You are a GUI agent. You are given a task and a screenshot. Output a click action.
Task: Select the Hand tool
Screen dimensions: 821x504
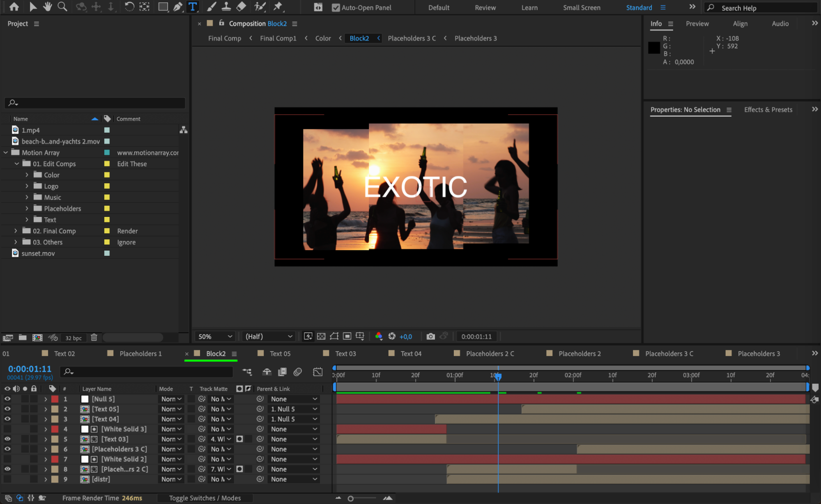coord(47,7)
